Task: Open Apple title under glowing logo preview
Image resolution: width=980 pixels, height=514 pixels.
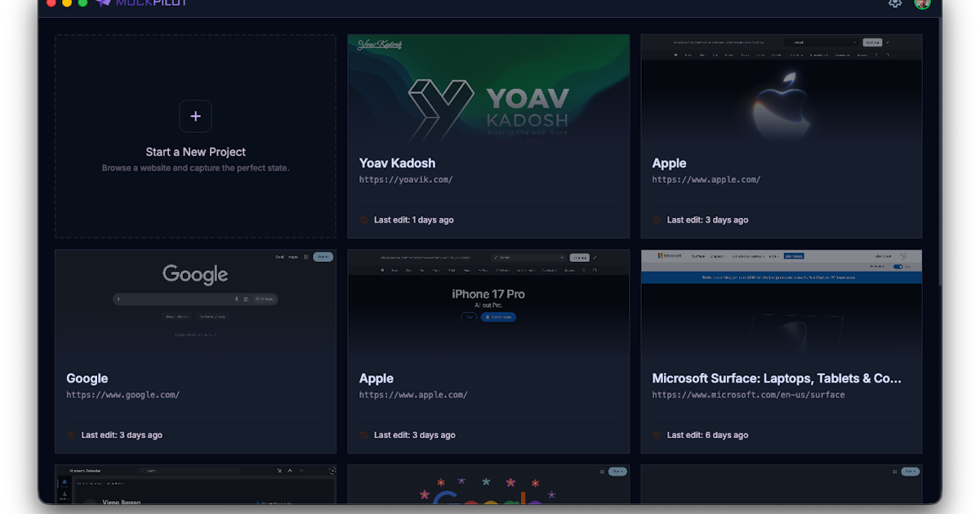Action: pyautogui.click(x=669, y=163)
